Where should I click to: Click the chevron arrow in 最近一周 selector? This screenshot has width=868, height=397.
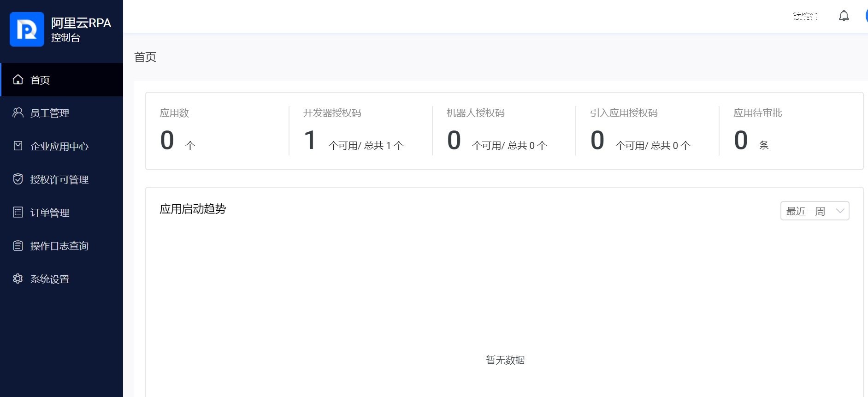tap(840, 211)
